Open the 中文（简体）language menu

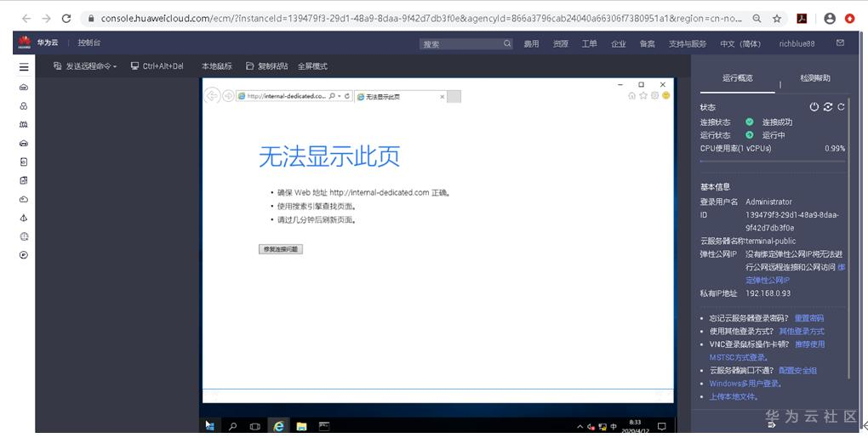pos(740,43)
